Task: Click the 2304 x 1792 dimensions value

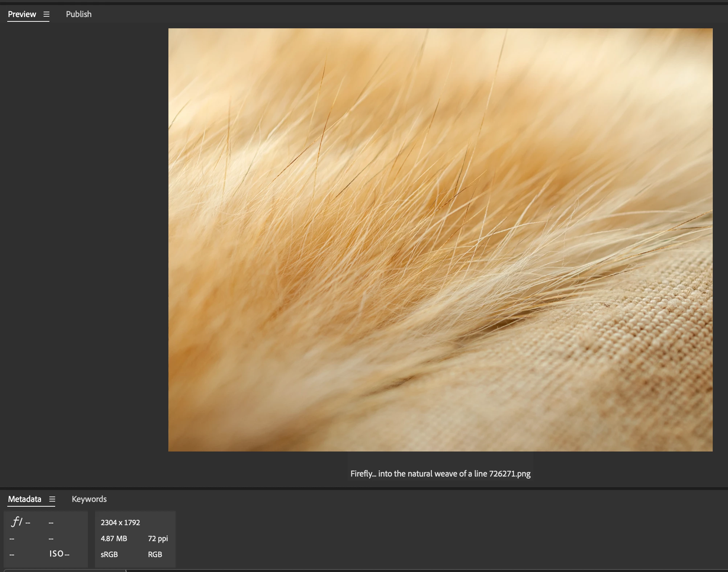Action: click(120, 523)
